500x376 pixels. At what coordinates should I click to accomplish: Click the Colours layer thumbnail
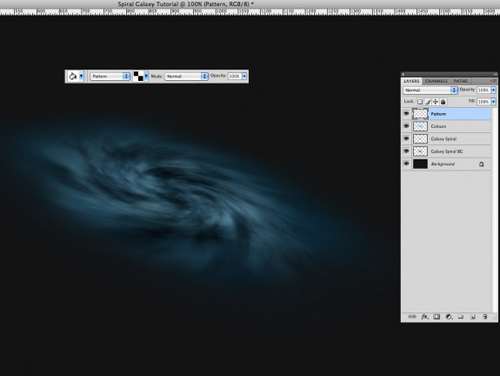coord(420,126)
